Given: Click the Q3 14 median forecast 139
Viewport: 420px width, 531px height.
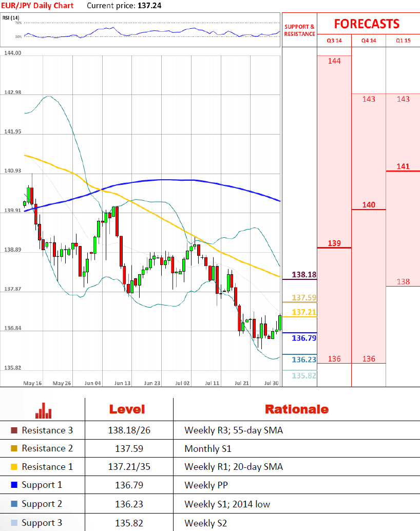Looking at the screenshot, I should coord(334,243).
